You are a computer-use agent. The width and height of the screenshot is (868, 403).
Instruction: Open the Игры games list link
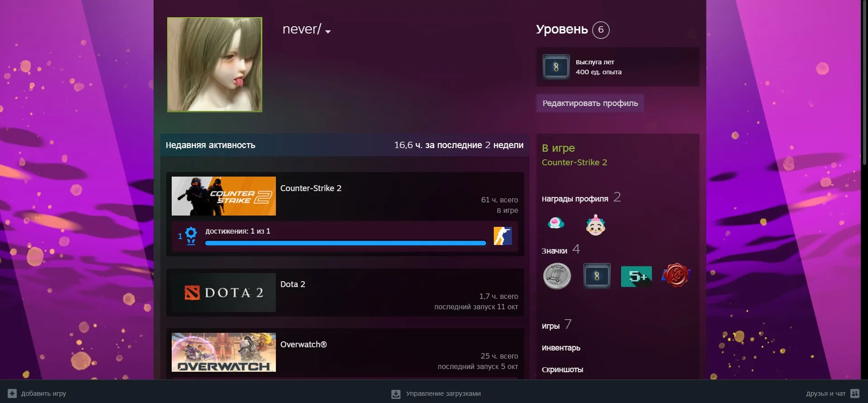coord(551,326)
